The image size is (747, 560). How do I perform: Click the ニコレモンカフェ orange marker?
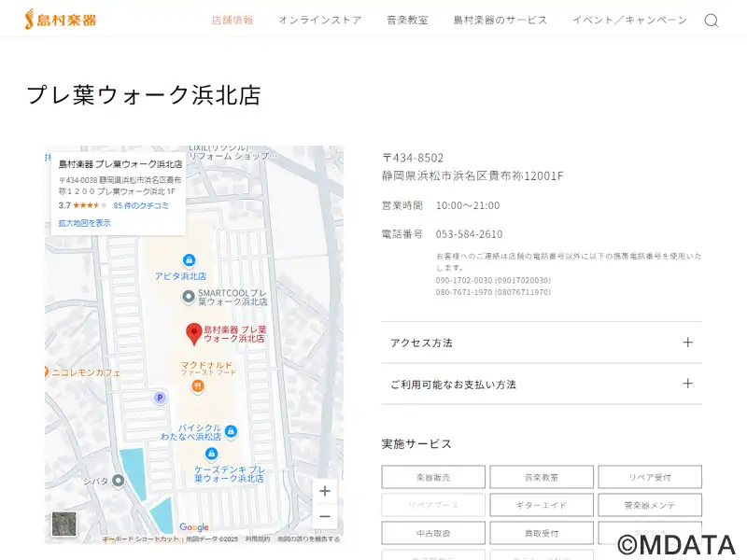(47, 371)
